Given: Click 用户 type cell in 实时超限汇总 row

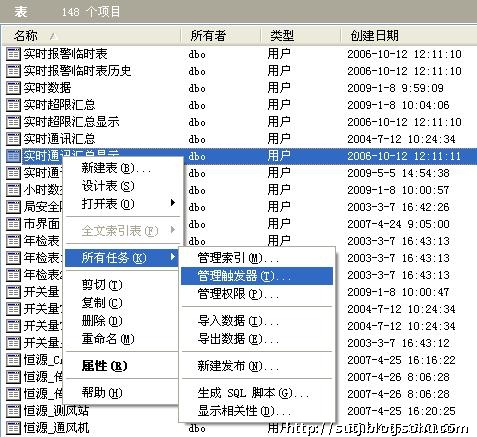Looking at the screenshot, I should 279,105.
